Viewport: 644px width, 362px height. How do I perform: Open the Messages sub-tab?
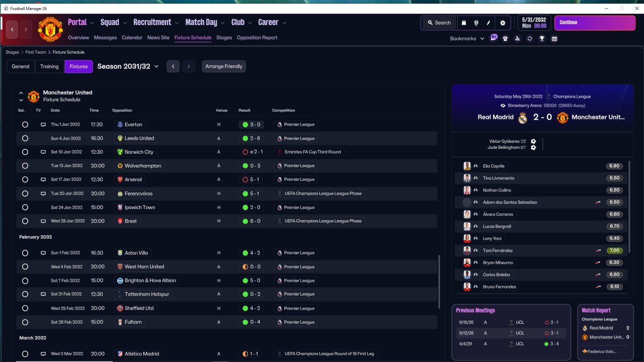pyautogui.click(x=105, y=38)
